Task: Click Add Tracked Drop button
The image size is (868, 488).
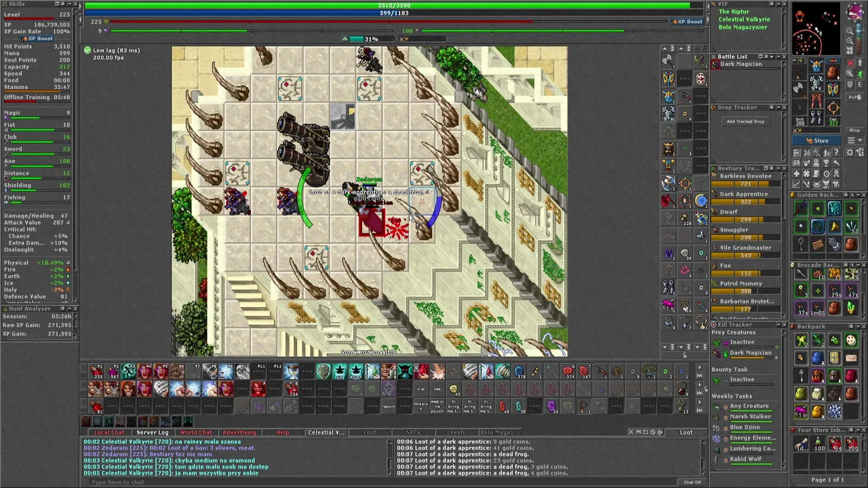Action: coord(746,121)
